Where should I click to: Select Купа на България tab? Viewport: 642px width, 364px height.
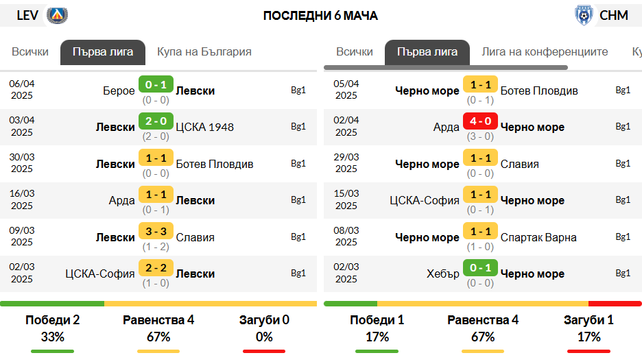click(x=204, y=52)
